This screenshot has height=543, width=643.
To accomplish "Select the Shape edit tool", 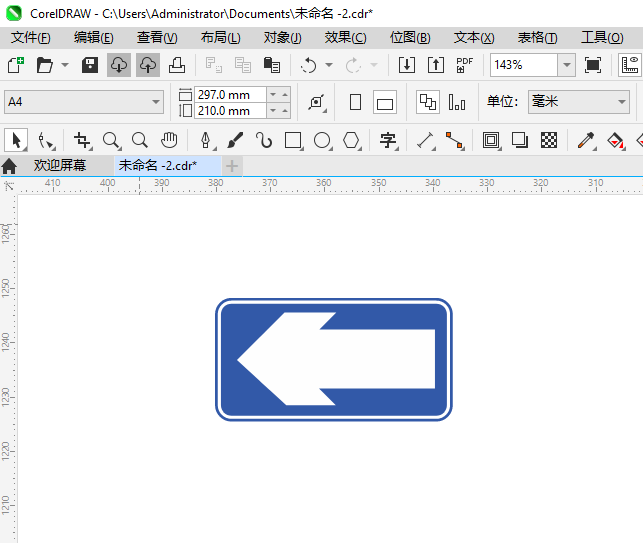I will 46,141.
